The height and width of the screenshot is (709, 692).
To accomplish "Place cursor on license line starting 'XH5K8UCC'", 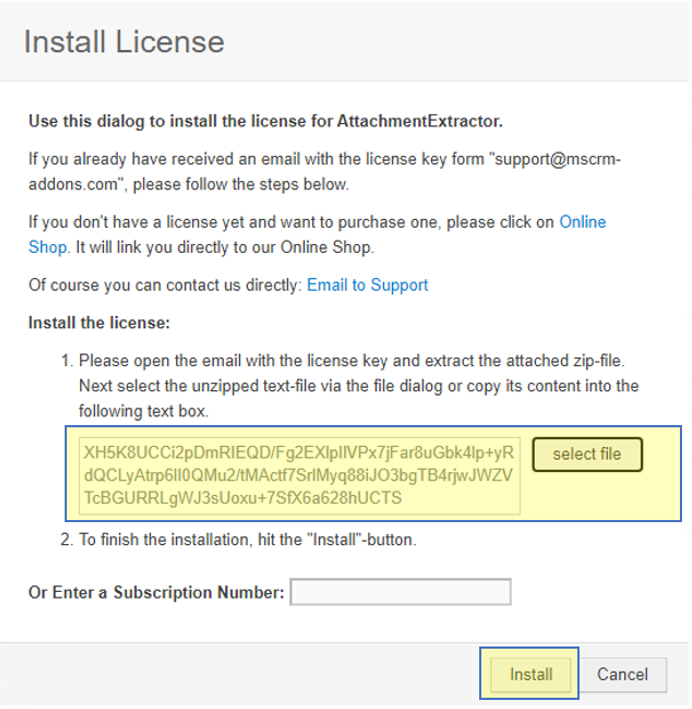I will [x=299, y=453].
